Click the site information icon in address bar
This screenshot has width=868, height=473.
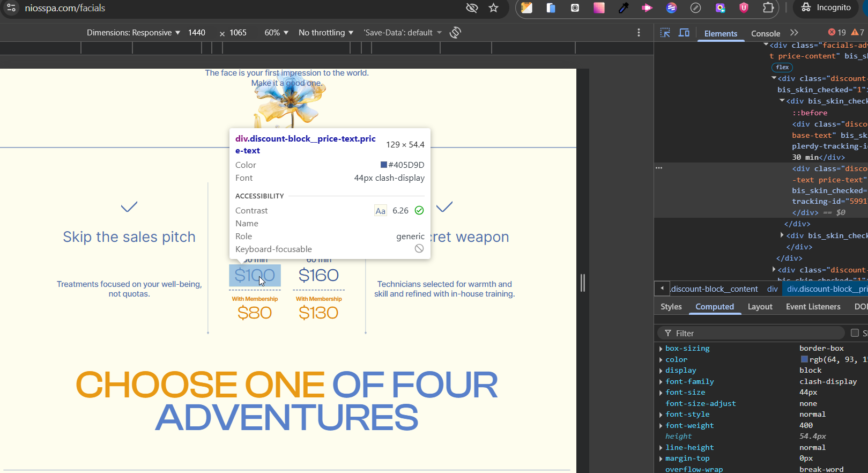[x=11, y=8]
